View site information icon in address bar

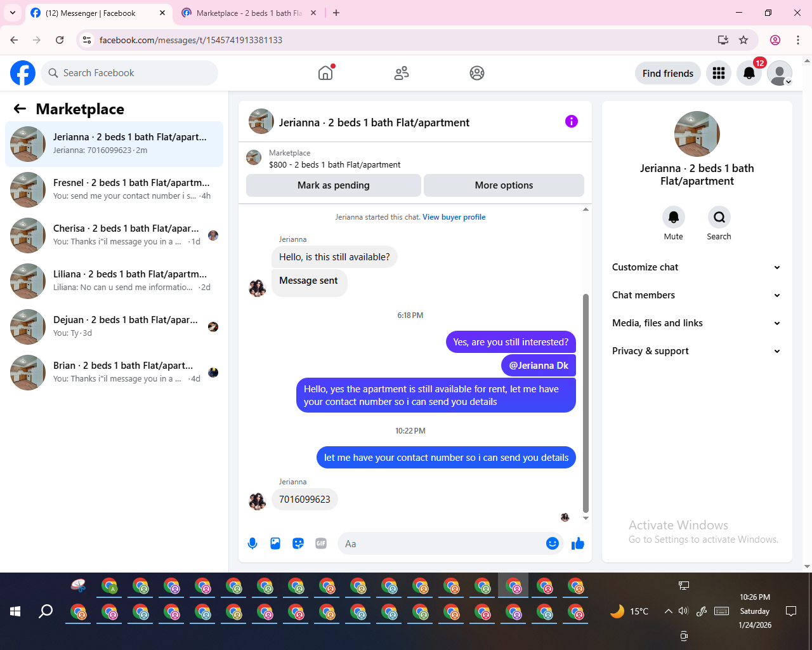(x=88, y=40)
